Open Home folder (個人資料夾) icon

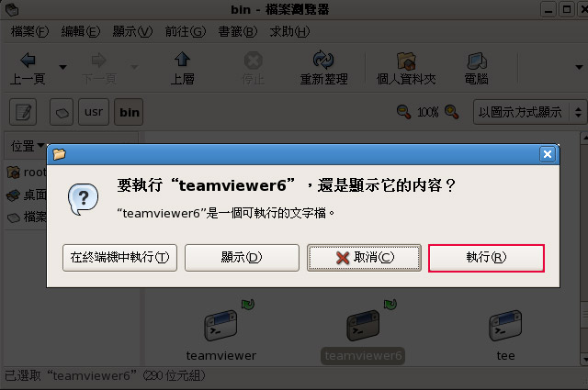pyautogui.click(x=406, y=61)
